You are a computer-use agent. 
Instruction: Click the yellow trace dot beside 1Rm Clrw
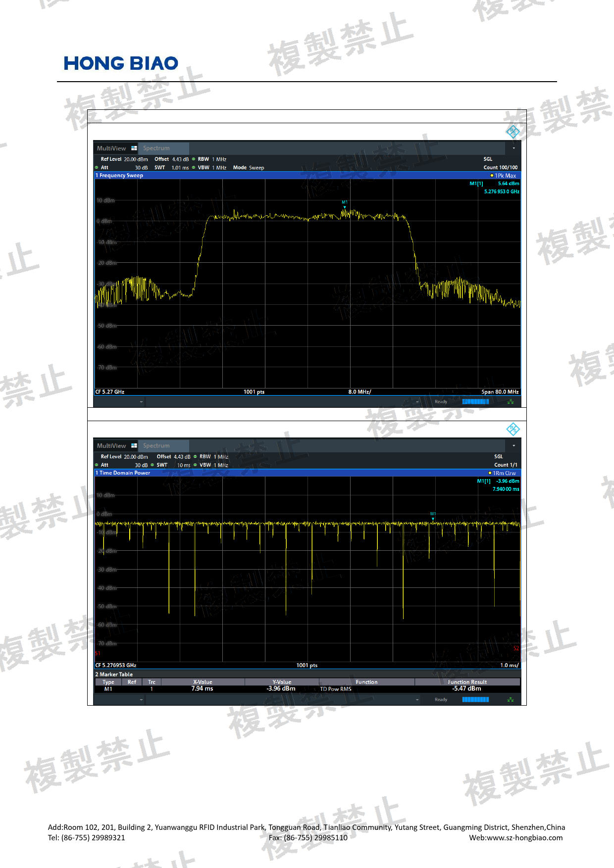490,473
